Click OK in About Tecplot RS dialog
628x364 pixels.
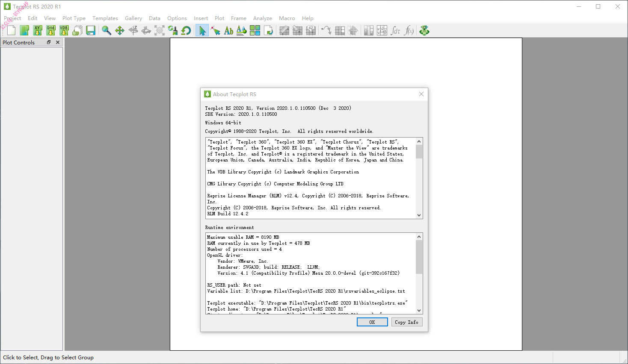[372, 322]
